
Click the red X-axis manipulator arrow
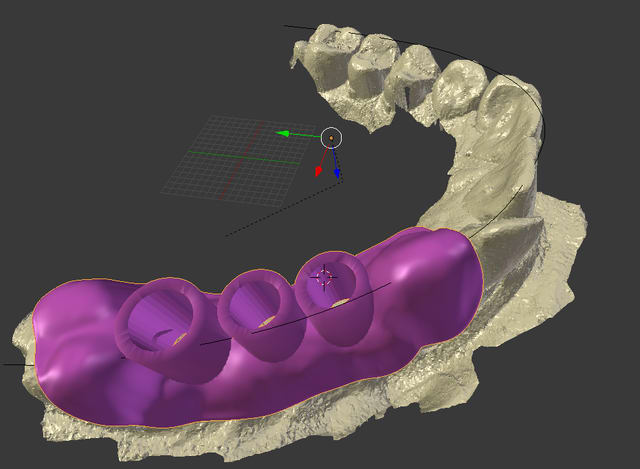point(319,170)
